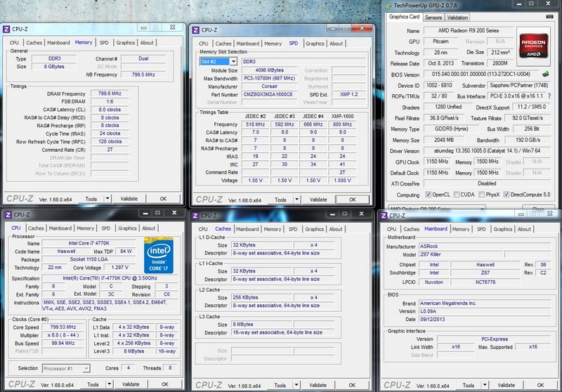
Task: Open the Tools dropdown arrow in the SPD window
Action: point(296,200)
